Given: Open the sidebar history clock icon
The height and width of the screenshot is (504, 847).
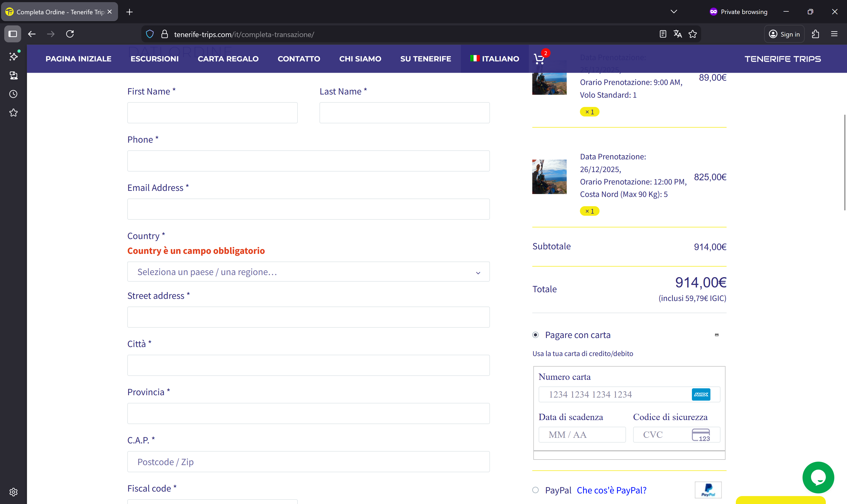Looking at the screenshot, I should (13, 94).
